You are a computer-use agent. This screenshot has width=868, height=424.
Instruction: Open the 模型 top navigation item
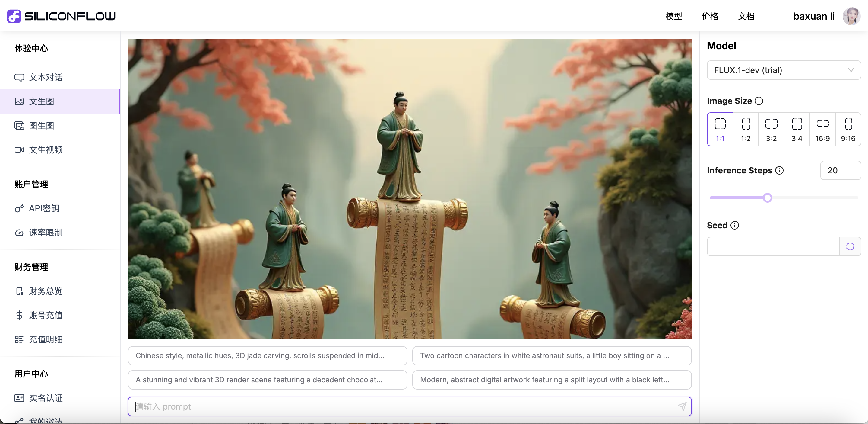[x=673, y=16]
